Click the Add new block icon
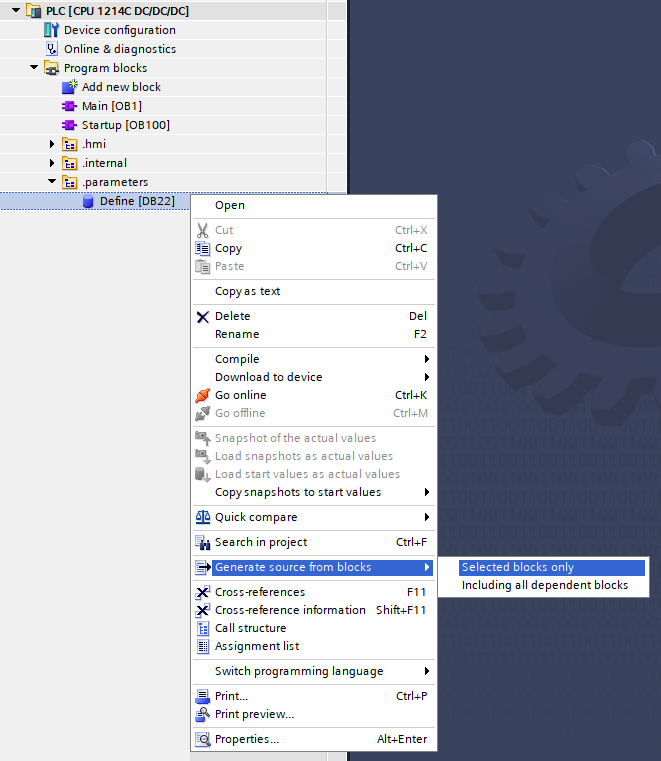 [x=70, y=87]
